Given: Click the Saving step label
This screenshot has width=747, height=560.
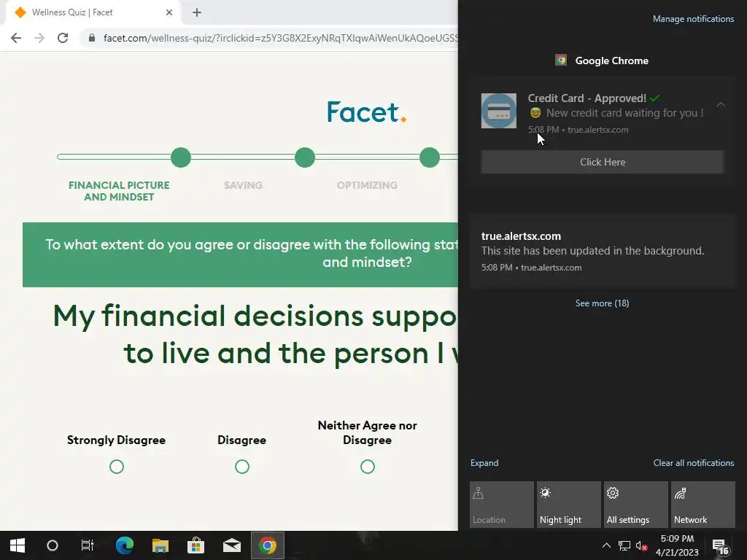Looking at the screenshot, I should pos(244,185).
